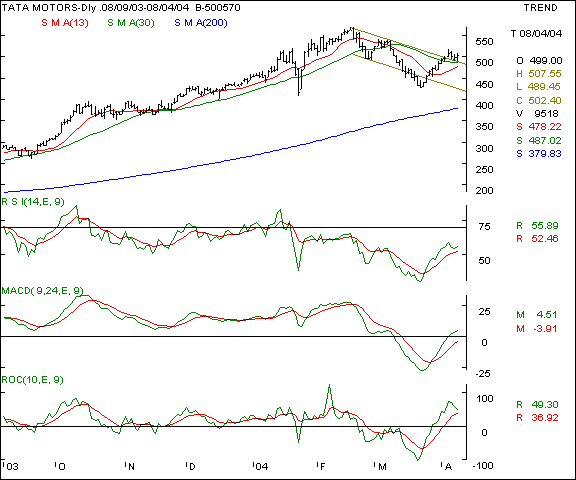Image resolution: width=576 pixels, height=480 pixels.
Task: Select RSI signal value 52.46
Action: [x=545, y=239]
